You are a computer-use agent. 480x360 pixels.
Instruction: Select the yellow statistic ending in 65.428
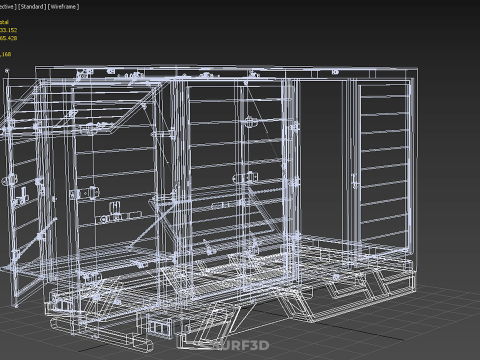pos(8,38)
